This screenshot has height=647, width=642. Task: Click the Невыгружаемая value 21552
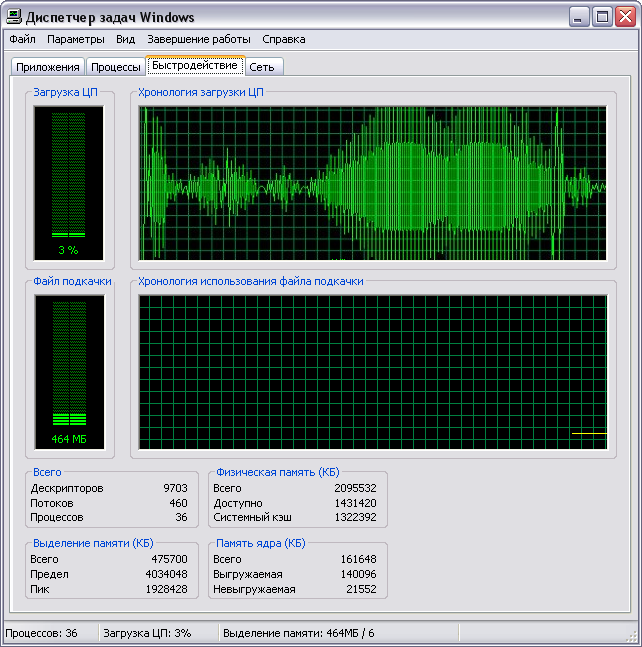click(x=361, y=589)
